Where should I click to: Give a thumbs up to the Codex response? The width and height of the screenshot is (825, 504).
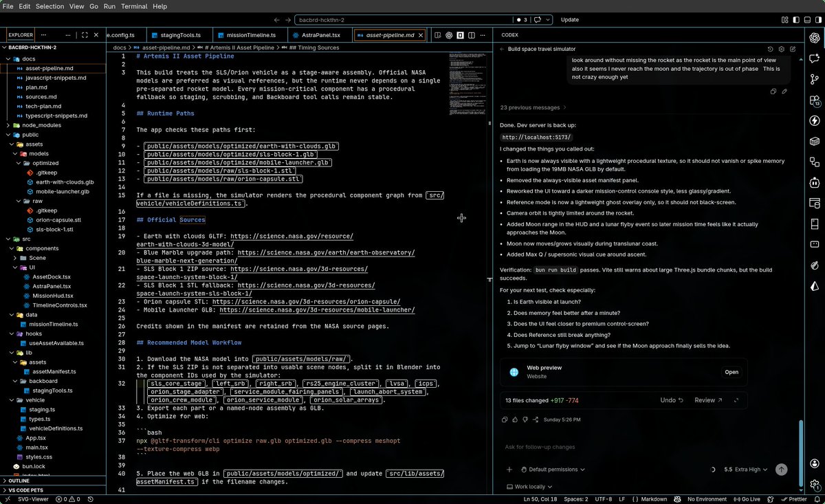[x=515, y=419]
